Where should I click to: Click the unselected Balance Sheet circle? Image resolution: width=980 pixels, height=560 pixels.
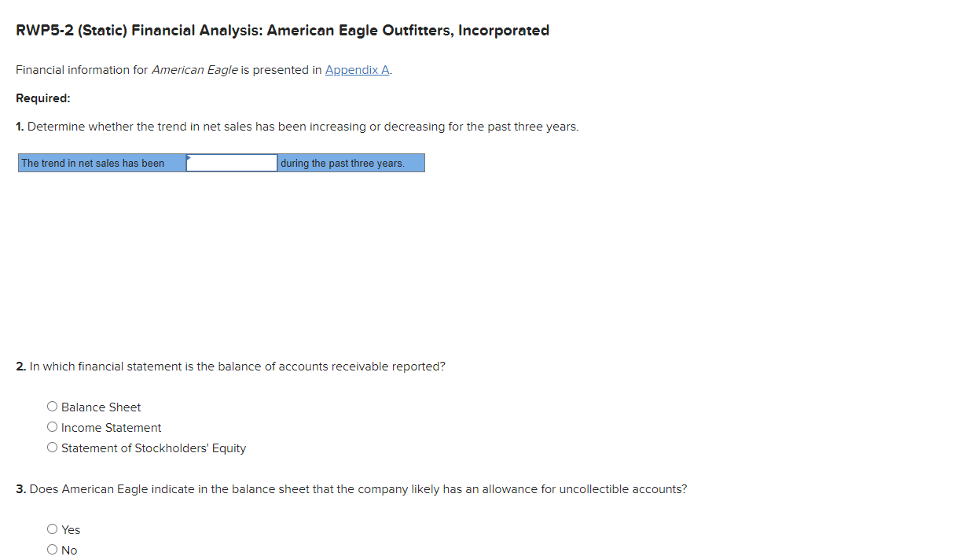pos(52,406)
